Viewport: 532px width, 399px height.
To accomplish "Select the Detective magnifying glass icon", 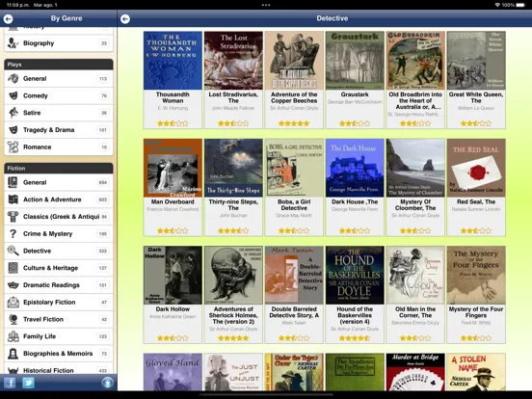I will (x=13, y=251).
